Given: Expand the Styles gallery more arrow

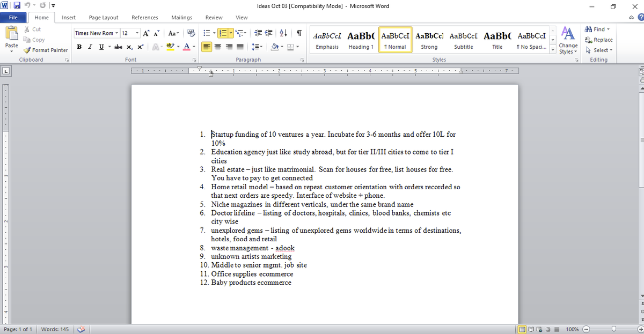Looking at the screenshot, I should (x=553, y=50).
